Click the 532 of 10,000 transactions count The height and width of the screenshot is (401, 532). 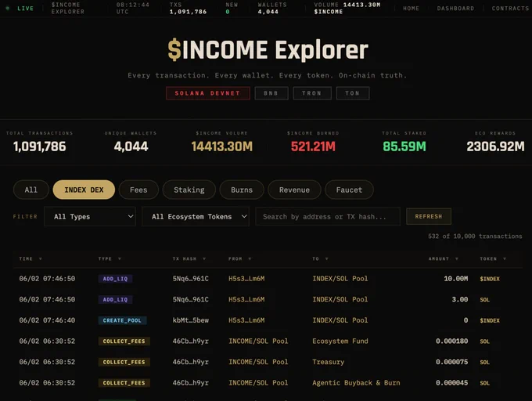pyautogui.click(x=475, y=236)
